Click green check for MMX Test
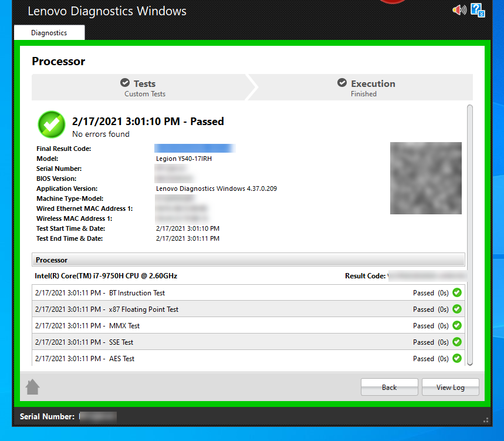The width and height of the screenshot is (504, 441). point(456,325)
